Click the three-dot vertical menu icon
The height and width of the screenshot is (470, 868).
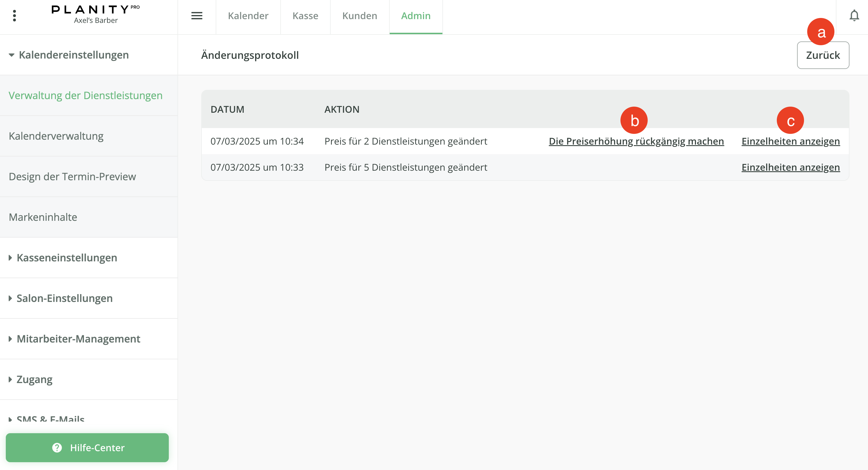(14, 16)
